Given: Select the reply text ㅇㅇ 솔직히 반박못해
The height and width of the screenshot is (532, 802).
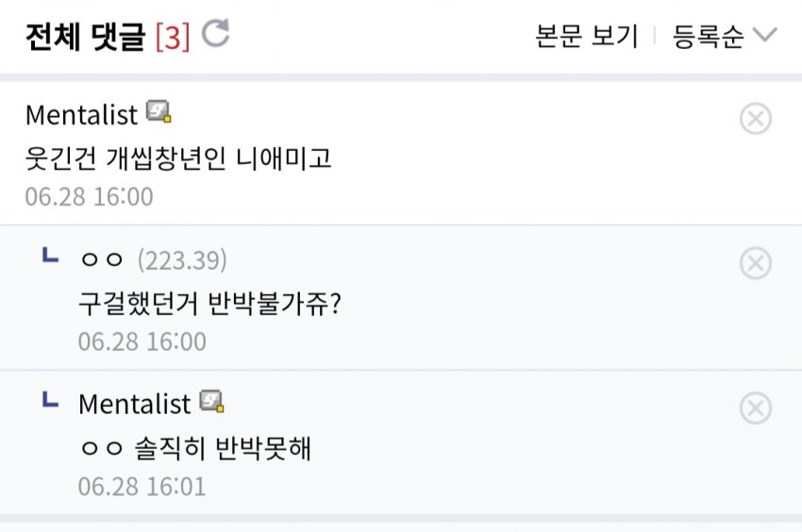Looking at the screenshot, I should (x=194, y=449).
